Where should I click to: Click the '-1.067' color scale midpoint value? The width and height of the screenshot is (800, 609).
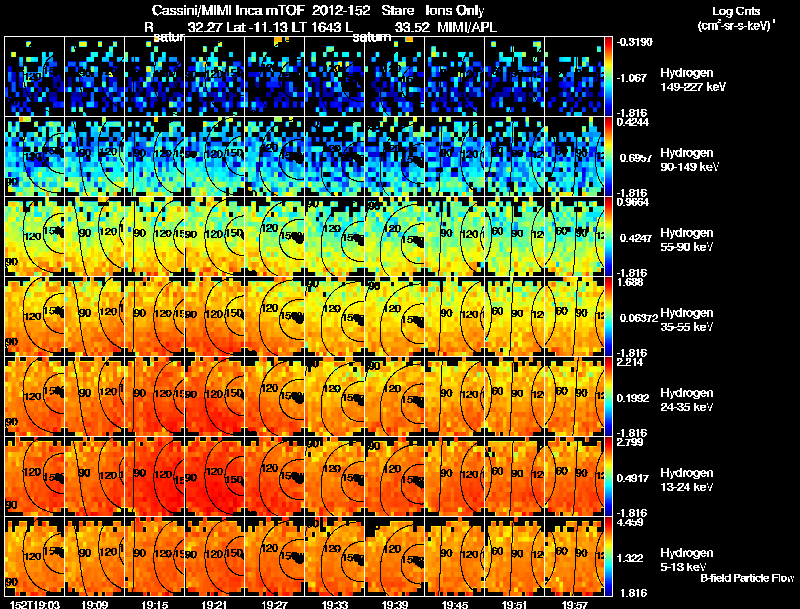pos(632,78)
